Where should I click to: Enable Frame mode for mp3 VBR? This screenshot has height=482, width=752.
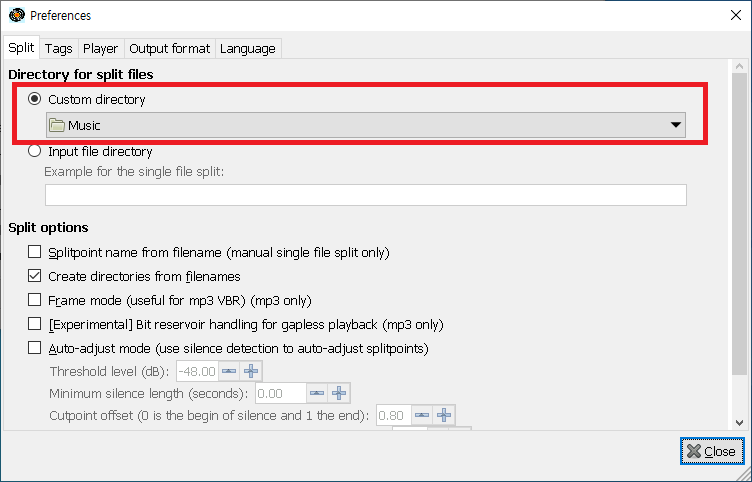click(x=36, y=301)
